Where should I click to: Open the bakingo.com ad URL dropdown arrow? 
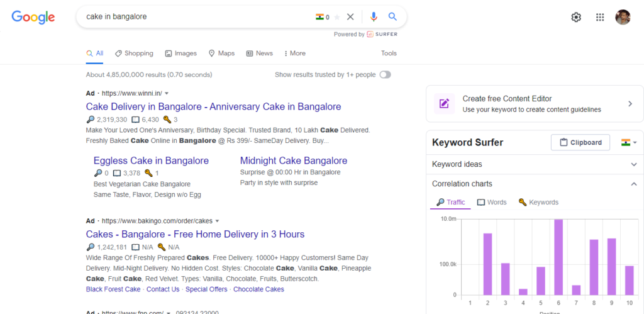click(217, 221)
